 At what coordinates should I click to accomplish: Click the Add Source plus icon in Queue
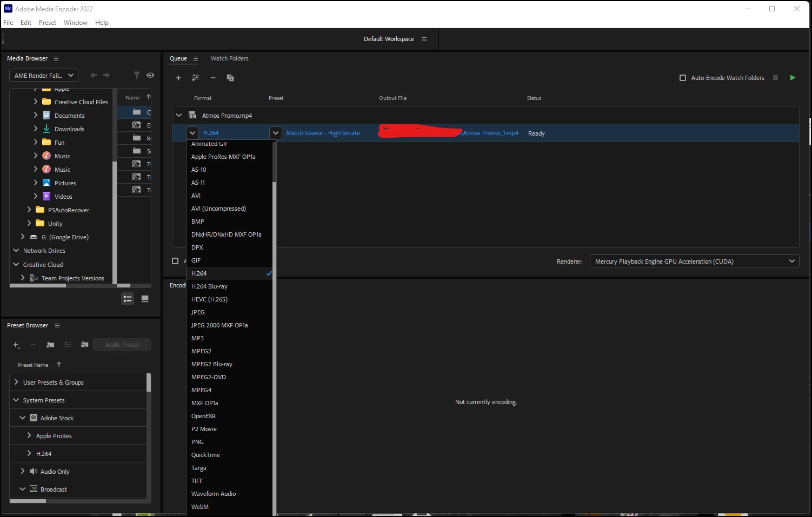(x=178, y=78)
